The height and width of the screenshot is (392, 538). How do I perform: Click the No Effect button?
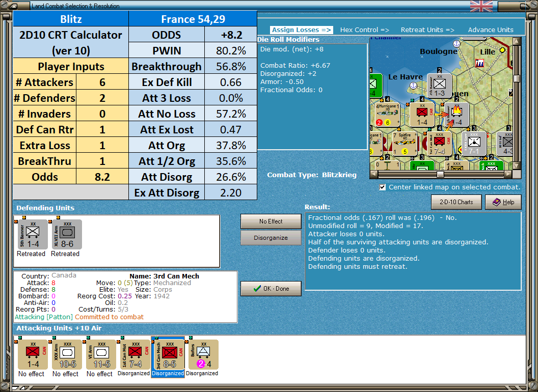[271, 221]
